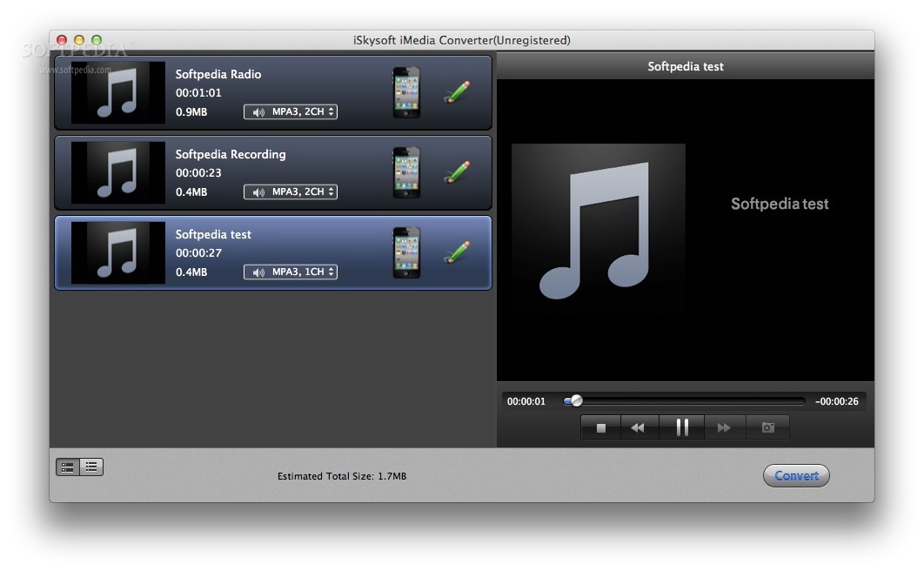Pause the preview playback

click(682, 427)
